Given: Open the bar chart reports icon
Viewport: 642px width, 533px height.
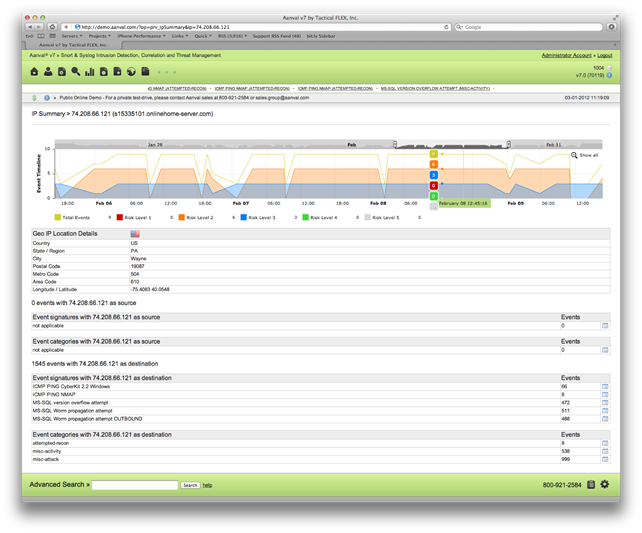Looking at the screenshot, I should pyautogui.click(x=89, y=72).
